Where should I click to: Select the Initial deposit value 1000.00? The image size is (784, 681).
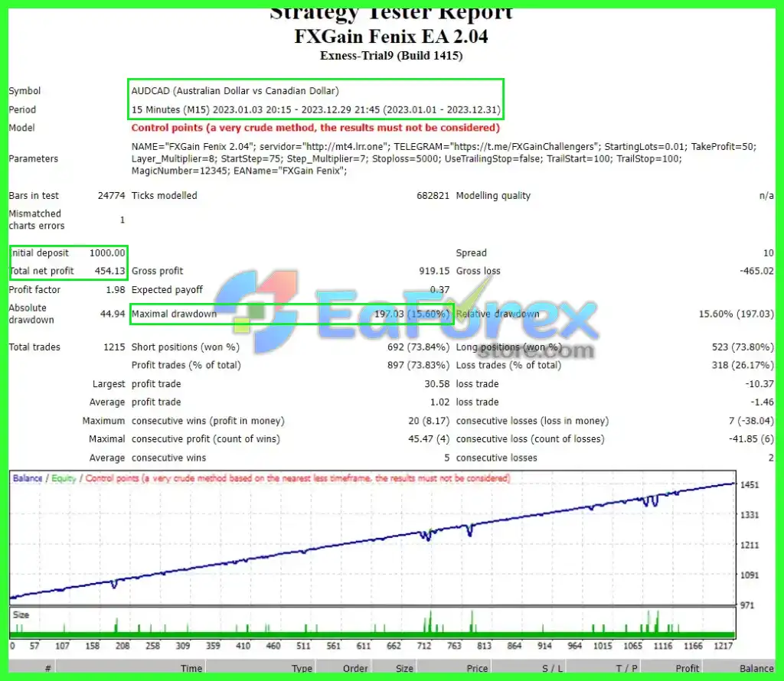coord(107,253)
